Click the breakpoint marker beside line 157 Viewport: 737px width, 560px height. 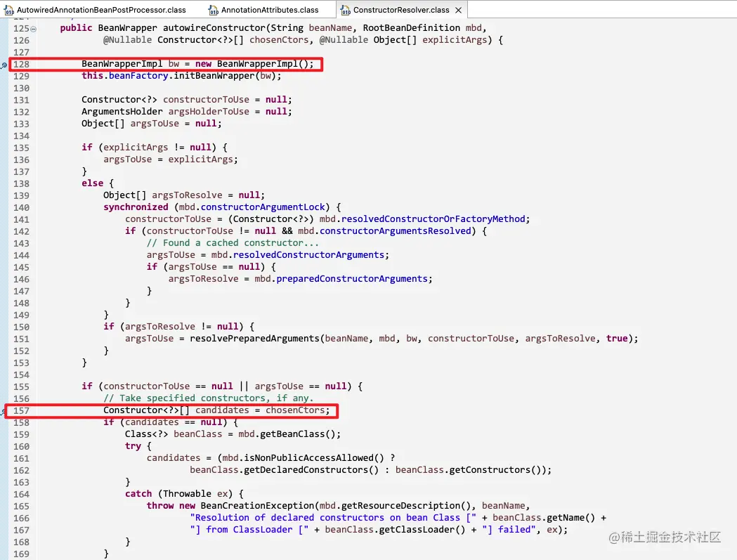(x=3, y=412)
